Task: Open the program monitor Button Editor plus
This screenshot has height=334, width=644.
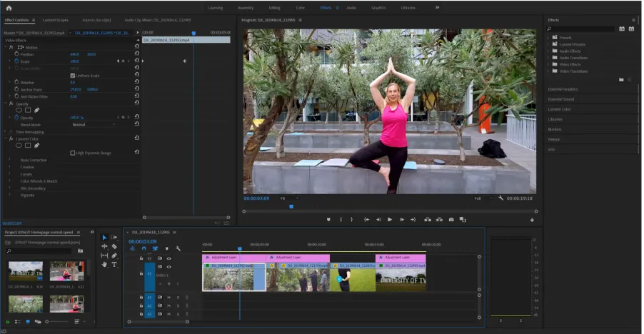Action: (x=532, y=221)
